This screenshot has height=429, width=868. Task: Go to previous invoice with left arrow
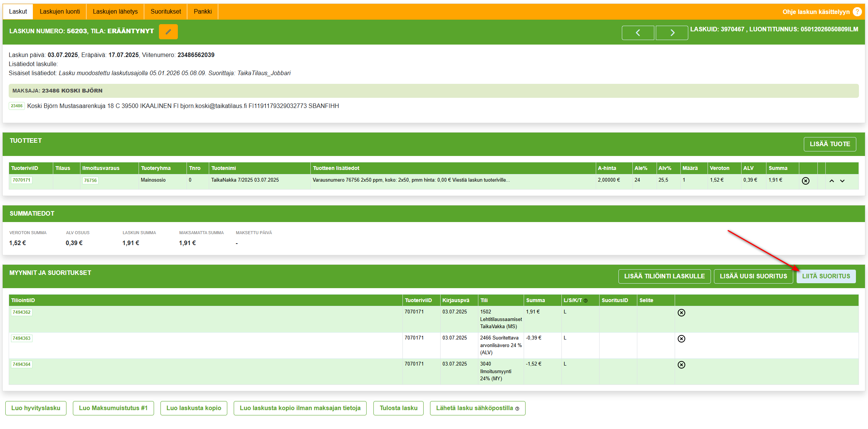638,33
